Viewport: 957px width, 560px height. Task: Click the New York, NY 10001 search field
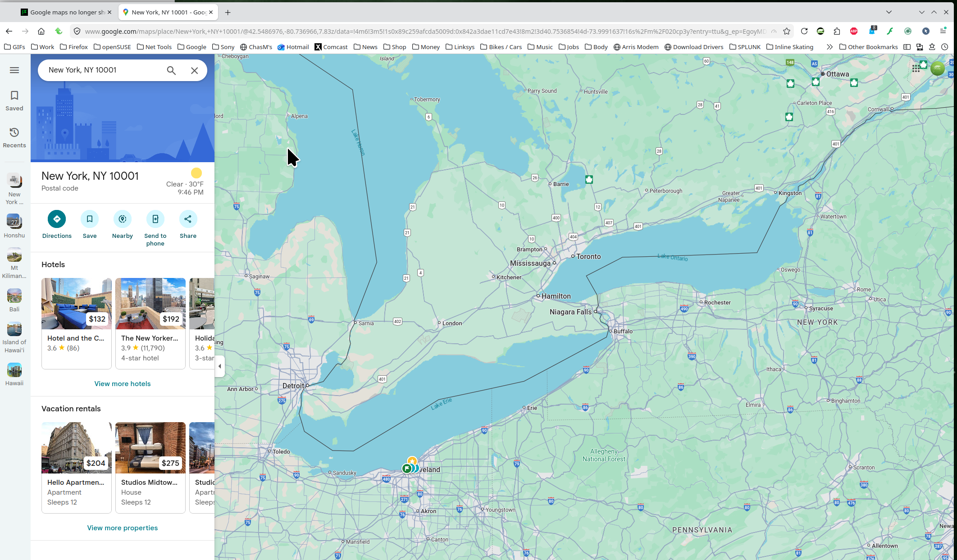101,70
